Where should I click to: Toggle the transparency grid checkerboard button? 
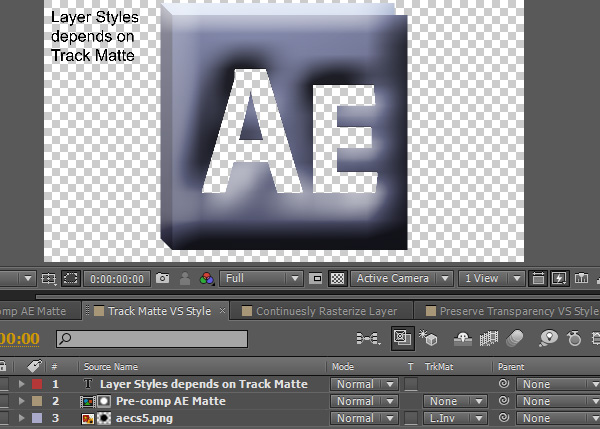pyautogui.click(x=337, y=279)
